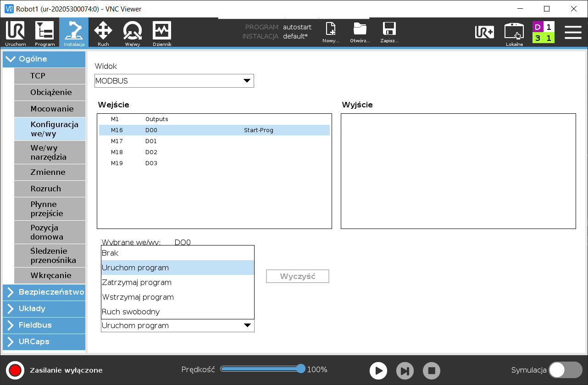Click the action dropdown showing Uruchom program
588x385 pixels.
click(x=178, y=325)
